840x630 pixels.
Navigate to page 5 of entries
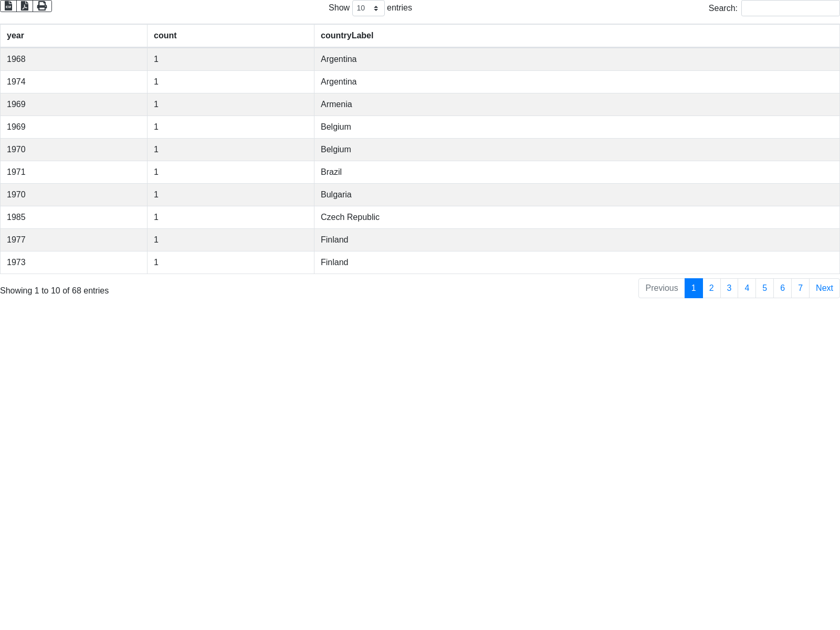pyautogui.click(x=765, y=288)
